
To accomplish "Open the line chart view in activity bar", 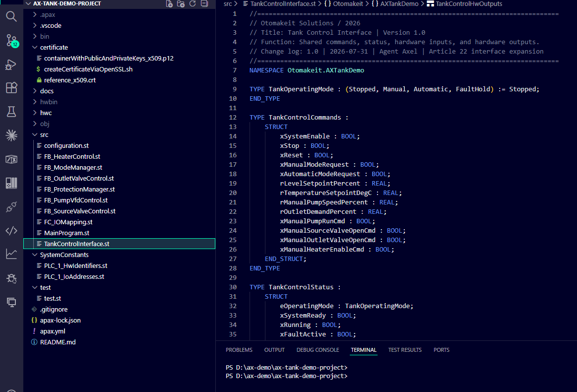I will [11, 255].
